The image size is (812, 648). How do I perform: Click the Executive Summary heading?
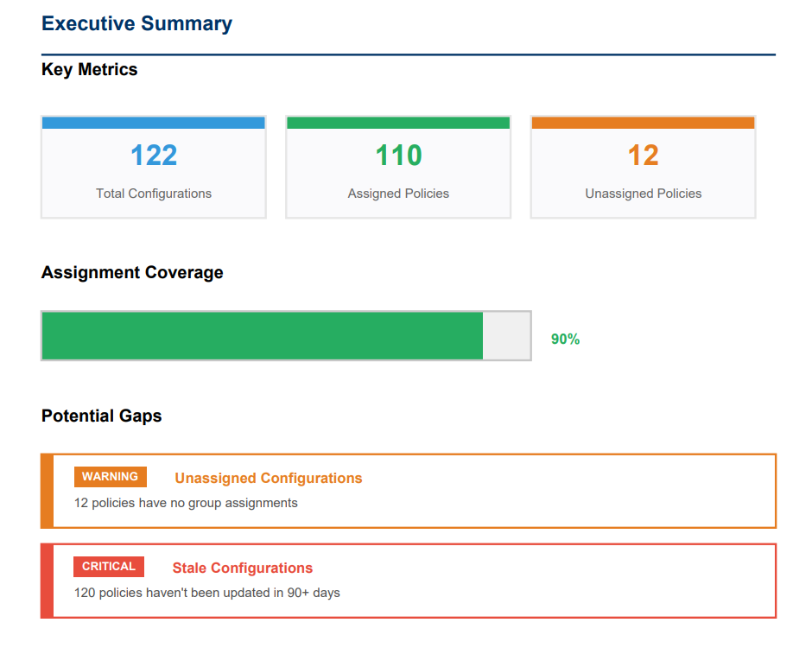[136, 23]
